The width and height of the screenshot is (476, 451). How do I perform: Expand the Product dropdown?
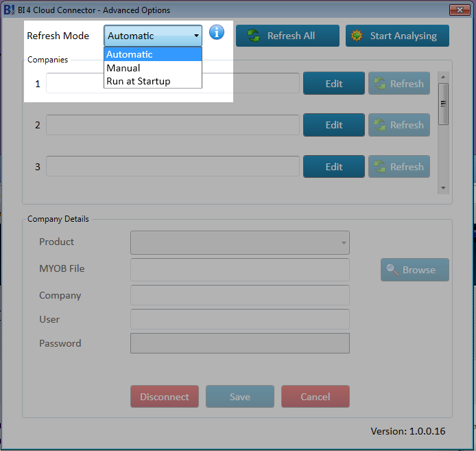pos(240,242)
